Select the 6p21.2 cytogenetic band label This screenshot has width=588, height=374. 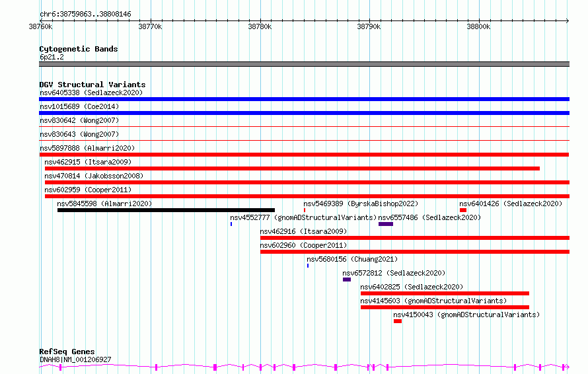[x=52, y=57]
